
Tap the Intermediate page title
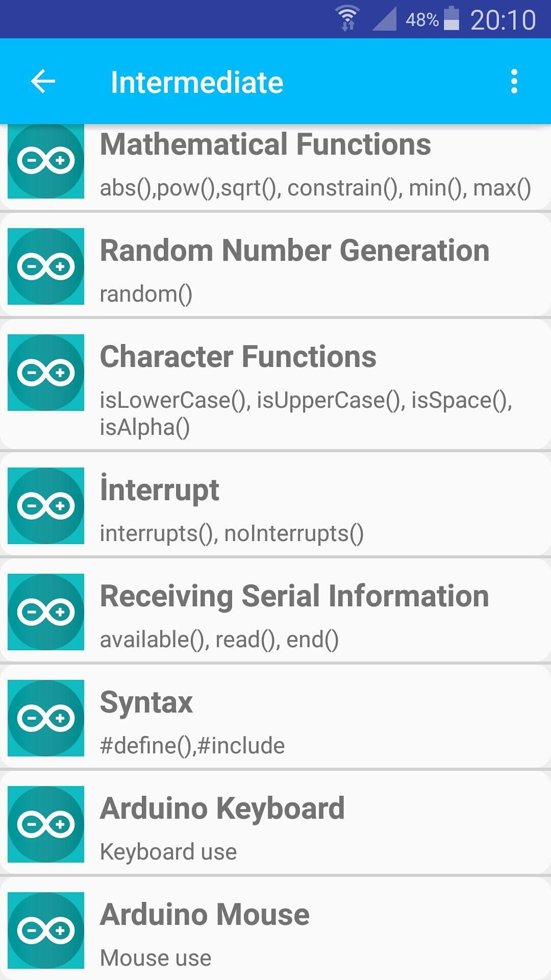point(197,82)
